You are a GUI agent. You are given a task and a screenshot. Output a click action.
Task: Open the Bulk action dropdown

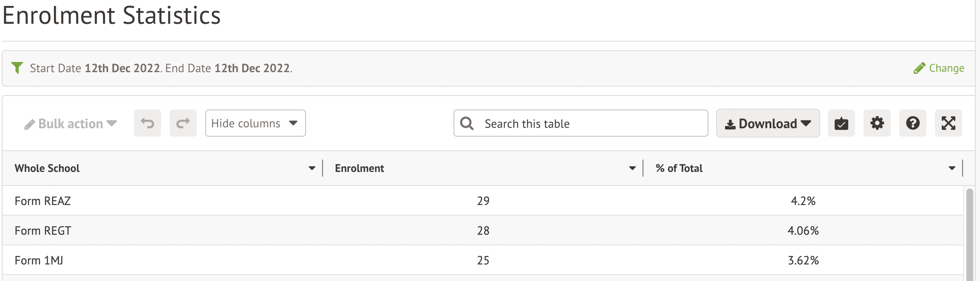pos(71,124)
